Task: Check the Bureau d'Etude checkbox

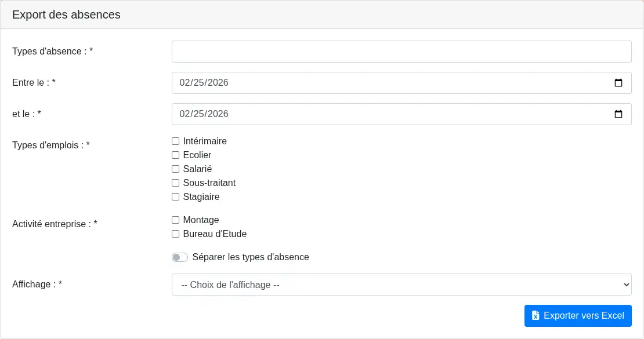Action: click(x=175, y=234)
